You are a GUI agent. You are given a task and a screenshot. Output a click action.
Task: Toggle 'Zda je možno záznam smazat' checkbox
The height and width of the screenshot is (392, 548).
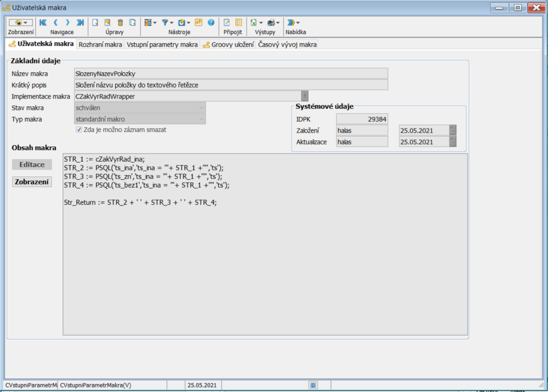(x=79, y=130)
